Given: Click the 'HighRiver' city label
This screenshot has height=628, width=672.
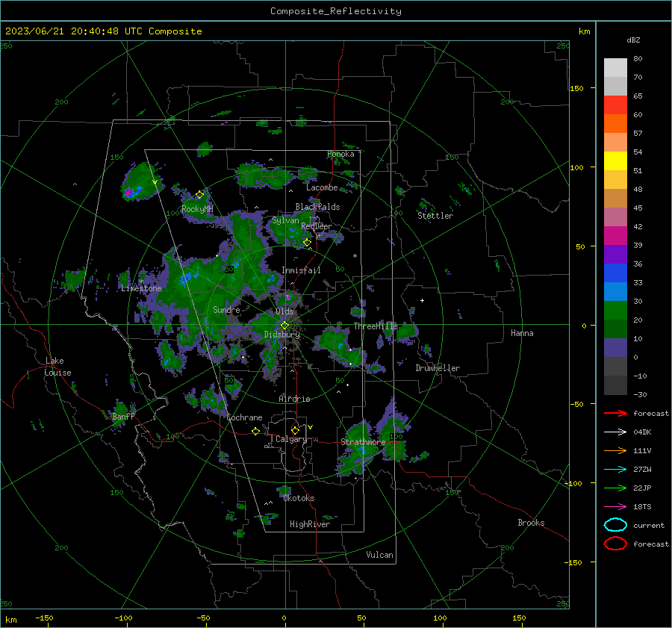Looking at the screenshot, I should (310, 524).
